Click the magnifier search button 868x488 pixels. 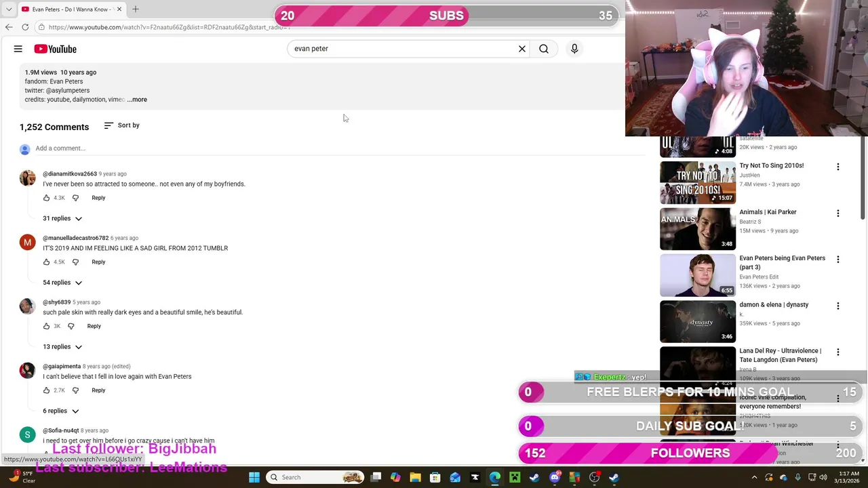(x=544, y=49)
